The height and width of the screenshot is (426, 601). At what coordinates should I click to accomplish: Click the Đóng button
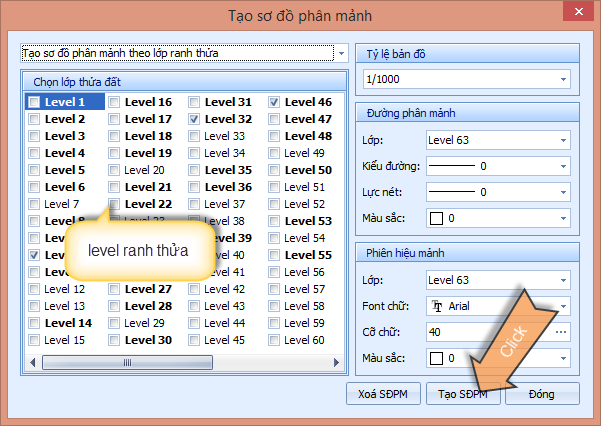(x=541, y=393)
